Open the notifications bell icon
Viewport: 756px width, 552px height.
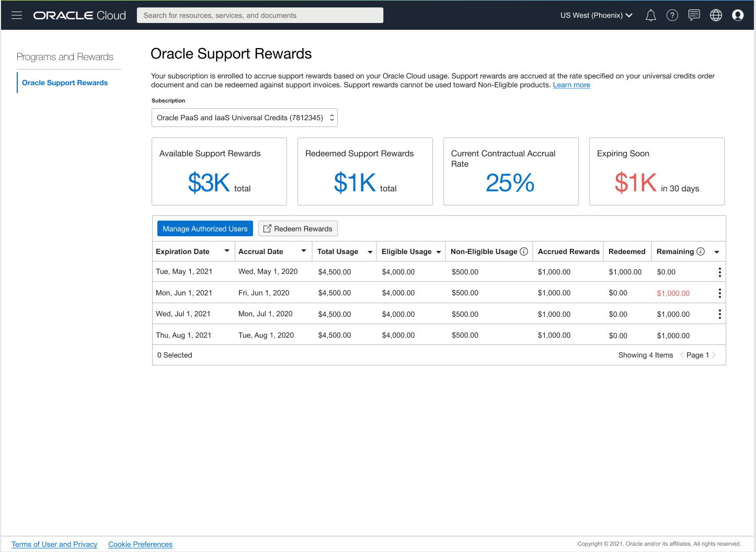point(650,15)
